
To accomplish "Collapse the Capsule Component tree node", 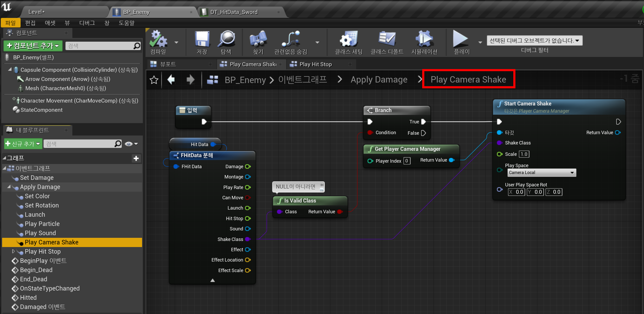I will click(x=10, y=70).
